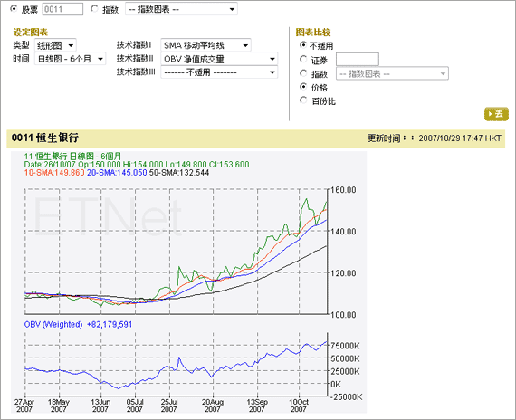Open the 时间 日线图 - 6个月 dropdown
The image size is (516, 420).
coord(70,59)
